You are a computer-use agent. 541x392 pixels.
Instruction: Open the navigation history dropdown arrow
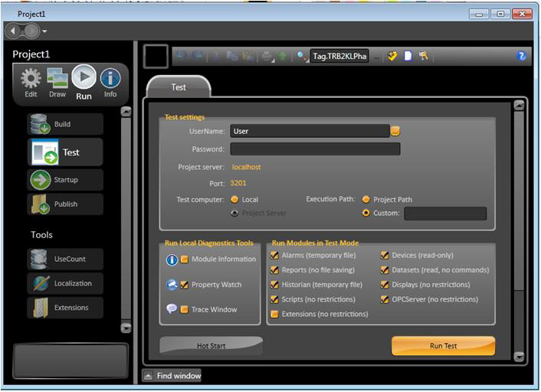(45, 31)
